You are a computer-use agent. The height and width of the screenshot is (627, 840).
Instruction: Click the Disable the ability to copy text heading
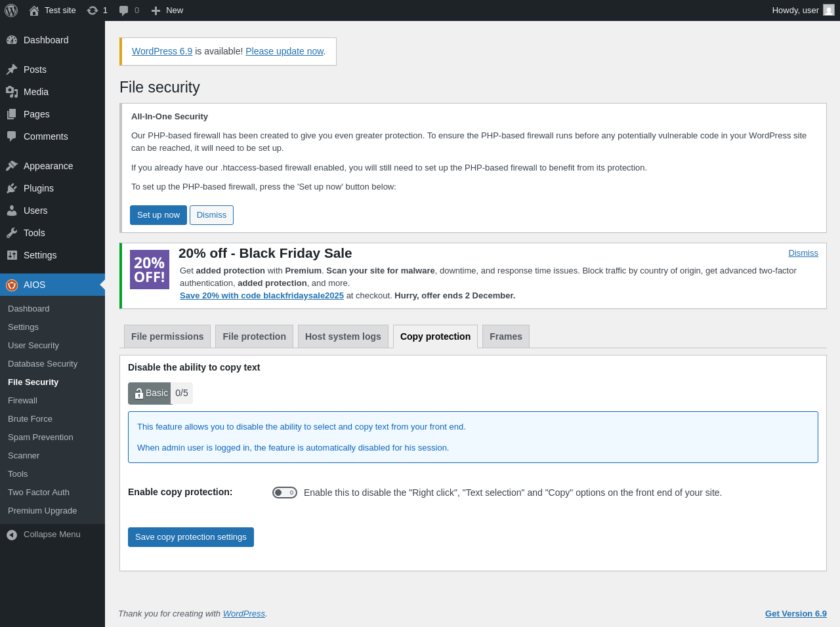194,367
